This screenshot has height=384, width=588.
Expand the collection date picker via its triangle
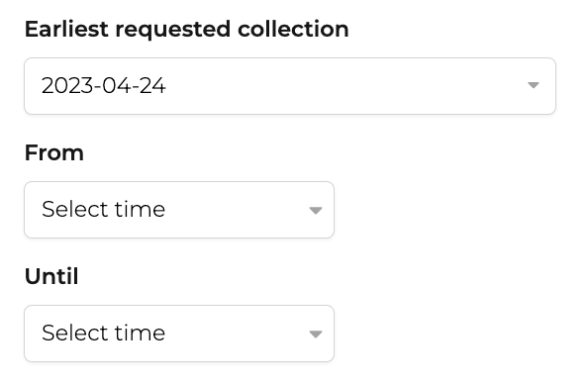(x=533, y=85)
